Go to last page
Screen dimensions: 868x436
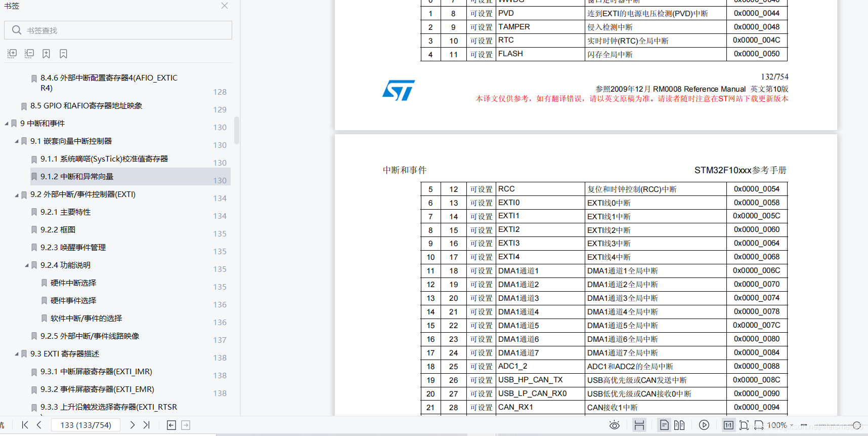147,425
